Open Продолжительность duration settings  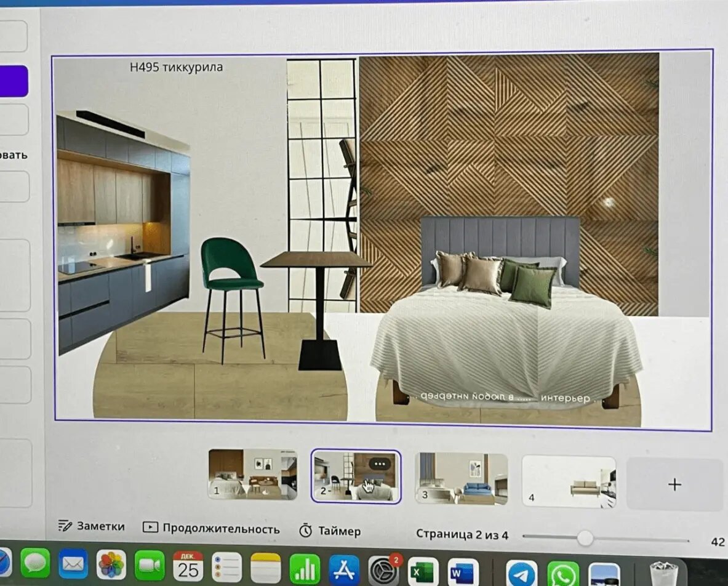pos(211,528)
